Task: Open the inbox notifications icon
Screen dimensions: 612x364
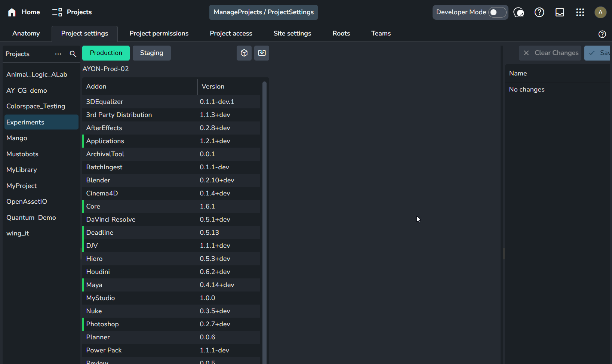Action: click(560, 12)
